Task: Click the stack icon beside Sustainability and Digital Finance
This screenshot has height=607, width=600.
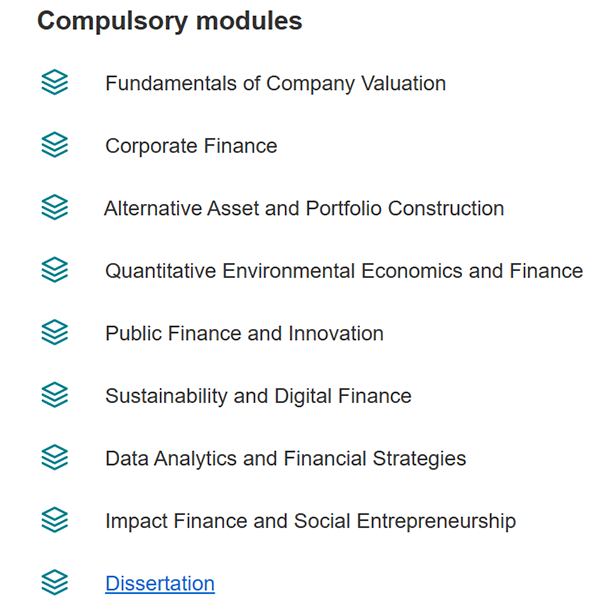Action: [x=55, y=395]
